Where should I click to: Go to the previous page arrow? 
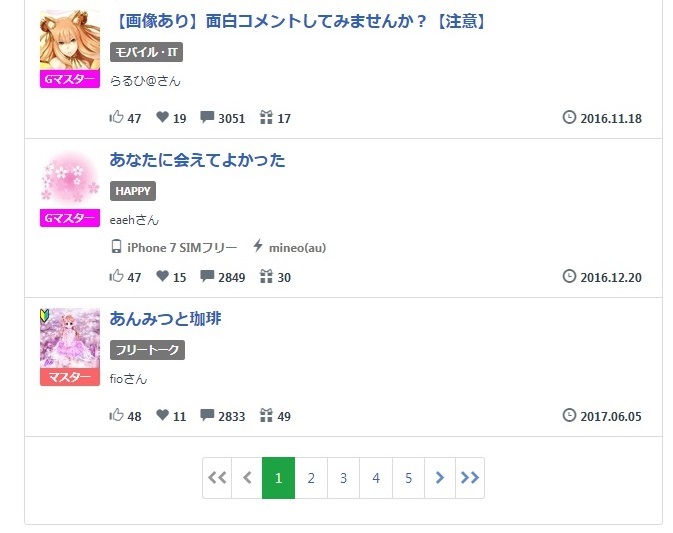coord(247,478)
